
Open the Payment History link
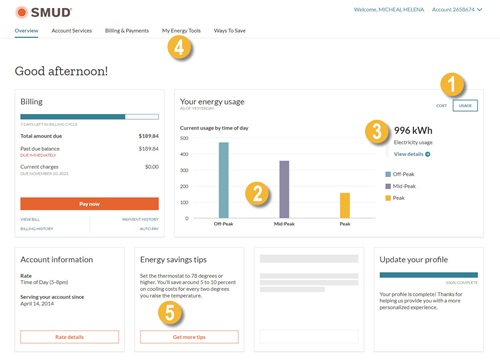pyautogui.click(x=140, y=219)
